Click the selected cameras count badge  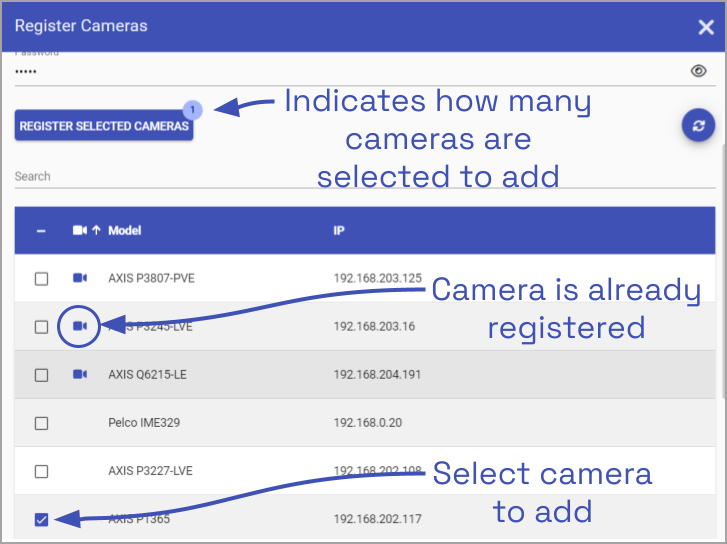(193, 108)
